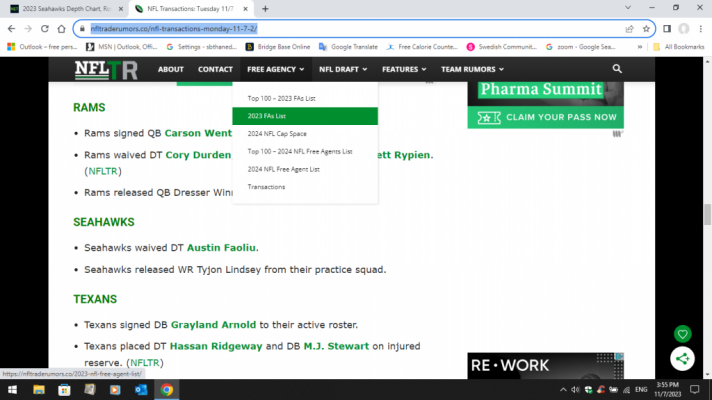Open the Cory Durden player link
The image size is (712, 400).
point(198,155)
